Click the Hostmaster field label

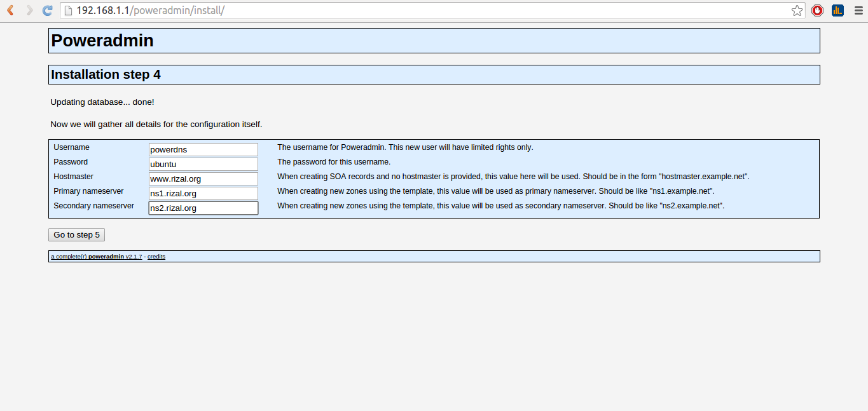(x=73, y=177)
